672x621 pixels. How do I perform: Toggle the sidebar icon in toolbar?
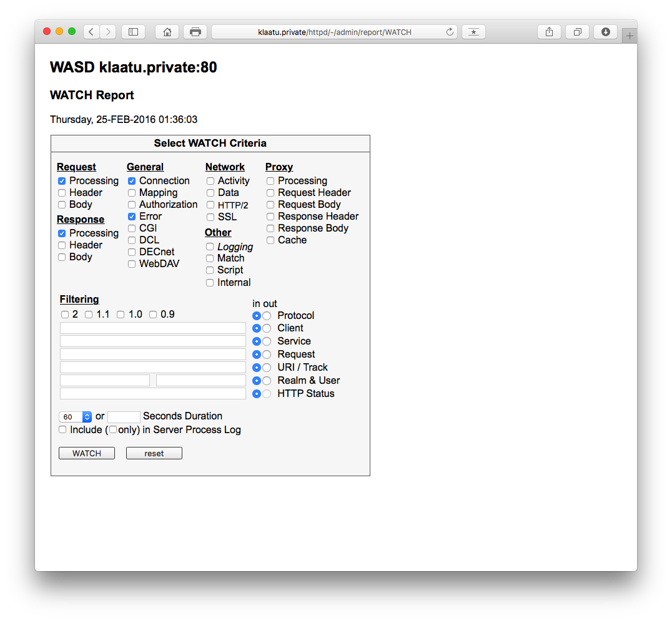pyautogui.click(x=133, y=32)
